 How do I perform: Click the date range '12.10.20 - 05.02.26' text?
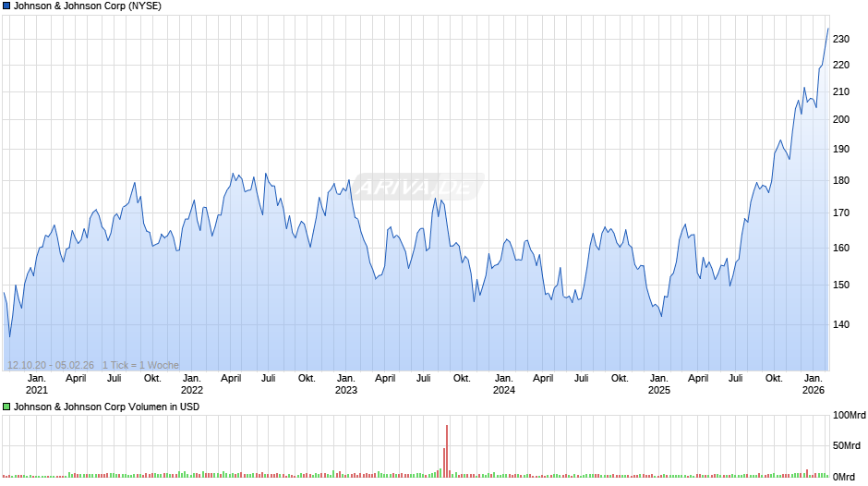[x=51, y=365]
